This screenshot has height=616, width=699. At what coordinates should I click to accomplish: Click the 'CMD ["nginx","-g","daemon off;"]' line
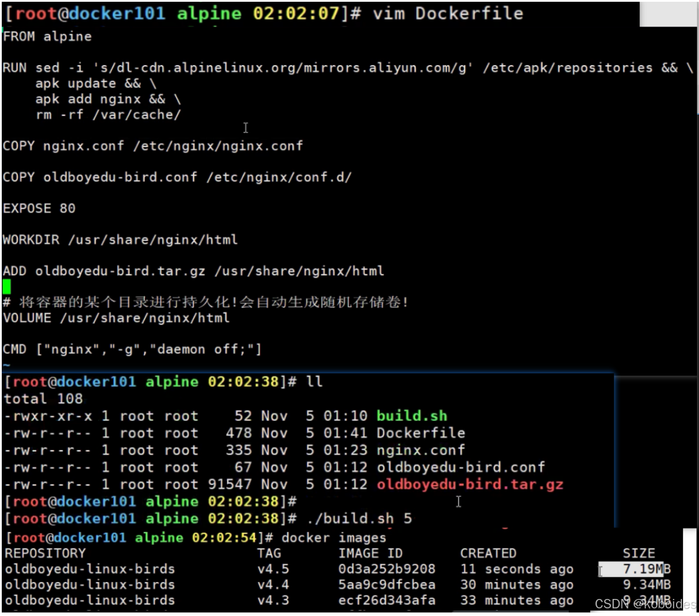point(132,349)
